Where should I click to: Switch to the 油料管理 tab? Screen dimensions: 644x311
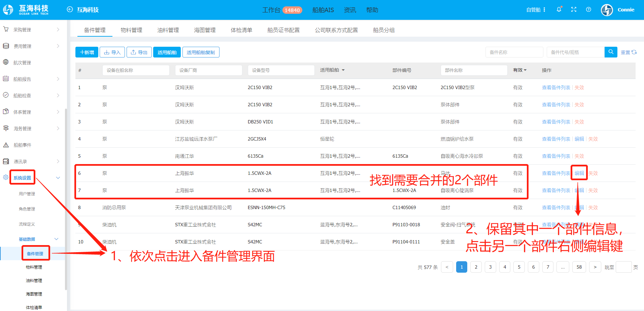click(168, 30)
